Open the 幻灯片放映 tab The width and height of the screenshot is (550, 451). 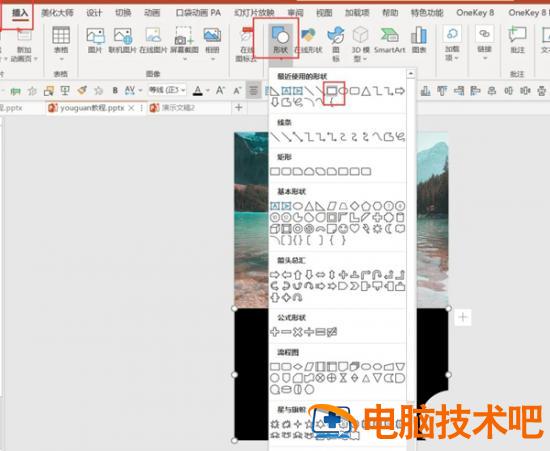point(254,13)
